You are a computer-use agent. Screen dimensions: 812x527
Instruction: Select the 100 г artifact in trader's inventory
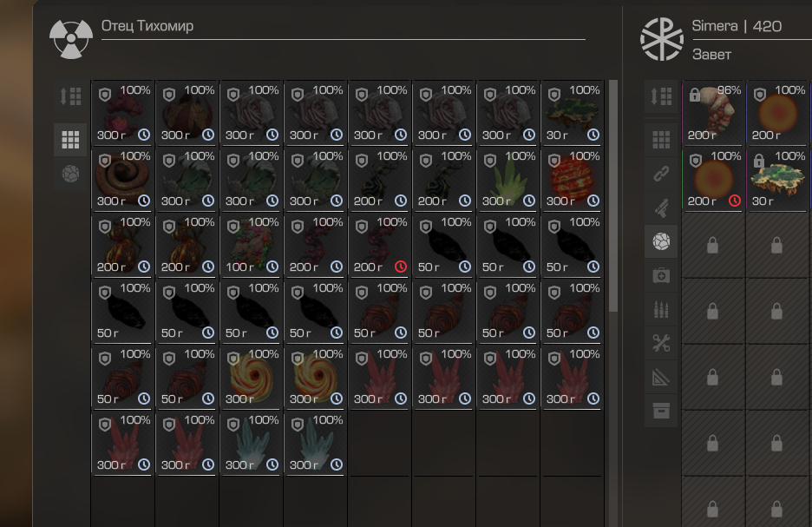[252, 245]
